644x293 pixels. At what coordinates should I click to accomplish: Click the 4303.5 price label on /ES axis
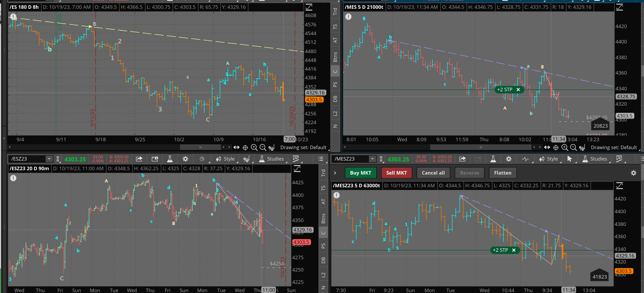click(314, 100)
